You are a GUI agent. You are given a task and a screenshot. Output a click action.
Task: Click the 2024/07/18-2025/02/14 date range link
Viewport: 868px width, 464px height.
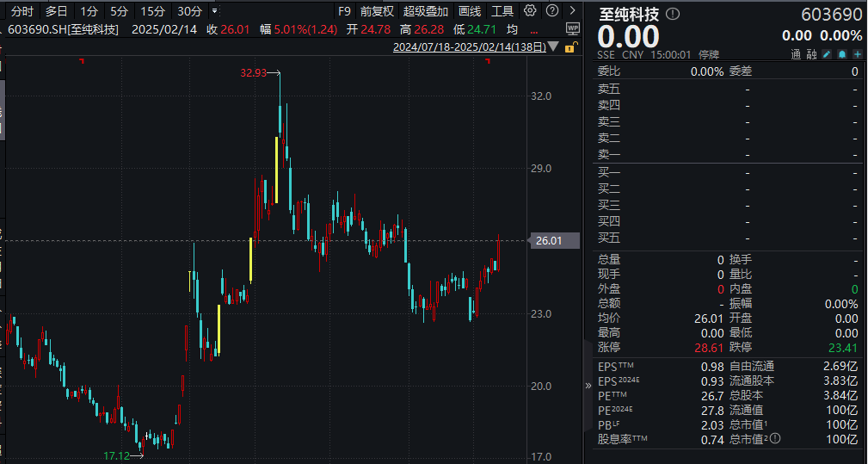pos(469,48)
